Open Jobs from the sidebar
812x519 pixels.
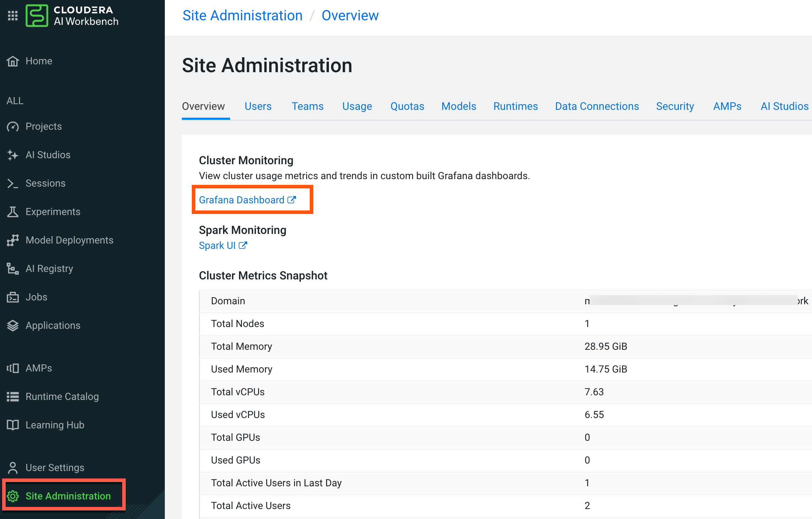[x=36, y=297]
